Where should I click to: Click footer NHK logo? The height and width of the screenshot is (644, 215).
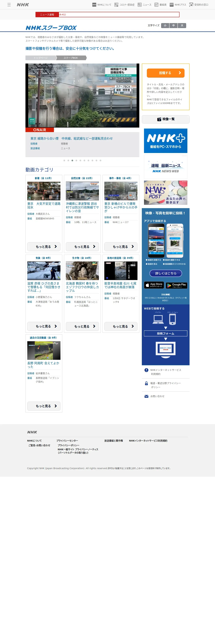coord(32,432)
